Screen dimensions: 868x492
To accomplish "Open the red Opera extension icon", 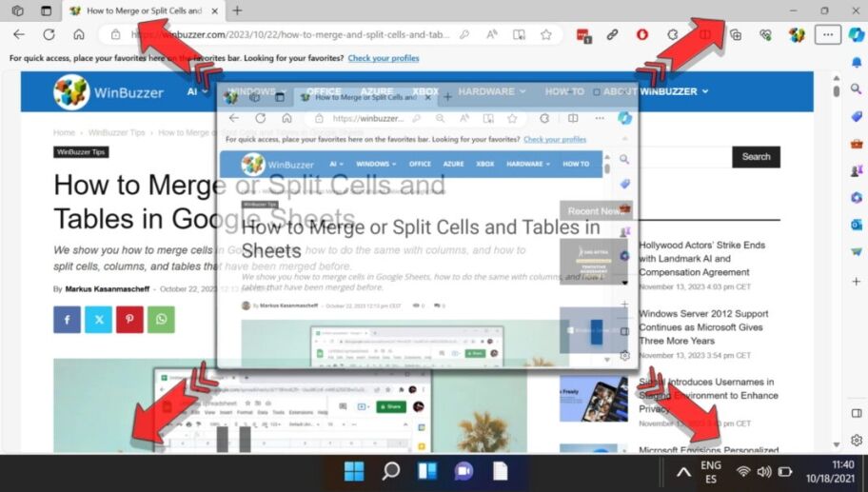I will coord(642,34).
